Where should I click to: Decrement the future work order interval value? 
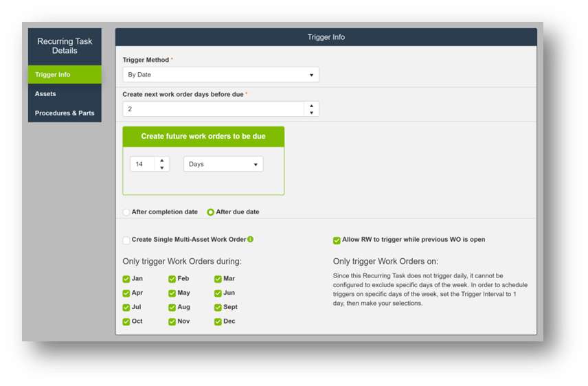(x=162, y=168)
